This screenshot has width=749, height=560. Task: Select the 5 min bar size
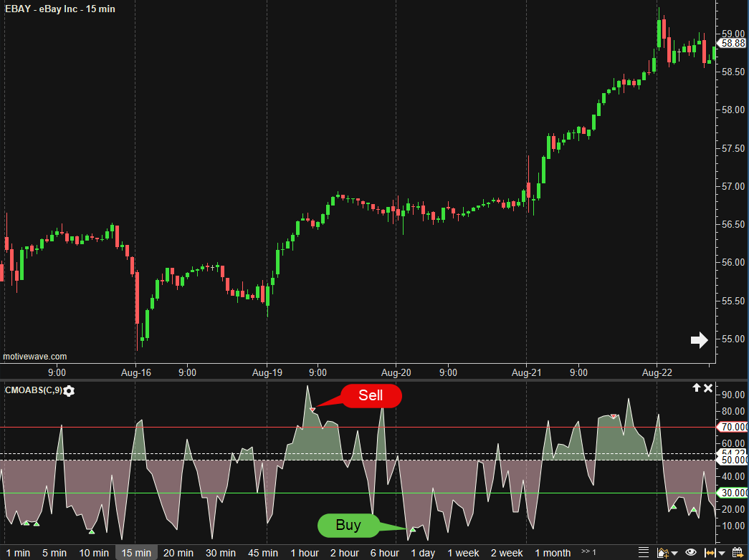[x=54, y=553]
